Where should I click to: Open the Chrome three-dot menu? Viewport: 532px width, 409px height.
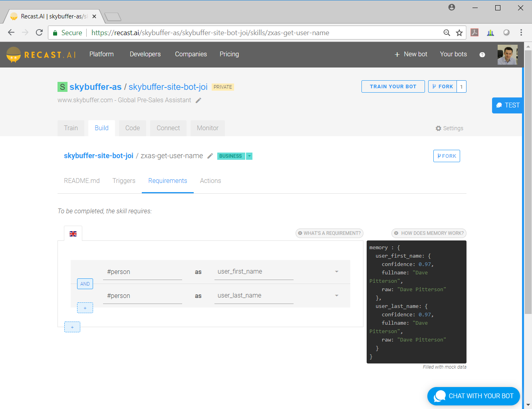521,33
